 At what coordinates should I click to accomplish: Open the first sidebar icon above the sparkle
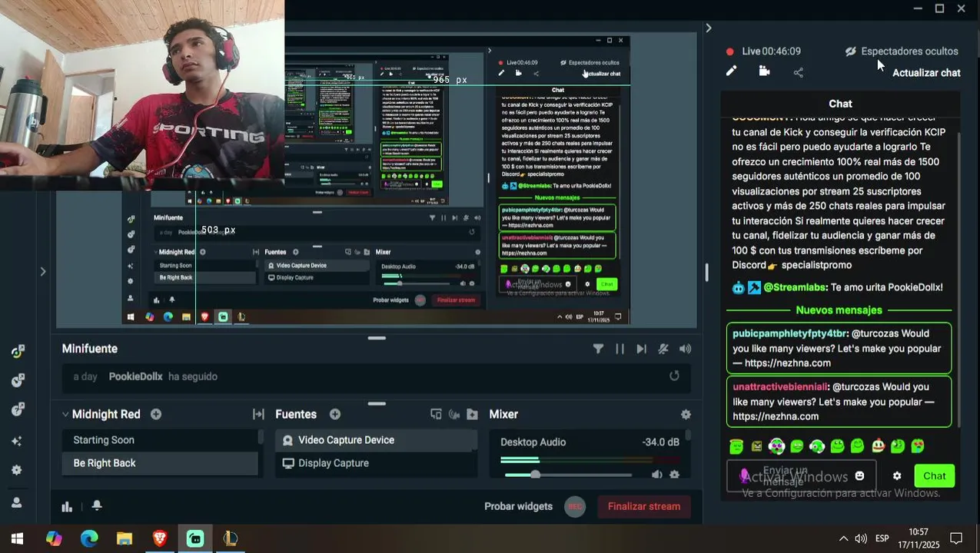(x=18, y=352)
